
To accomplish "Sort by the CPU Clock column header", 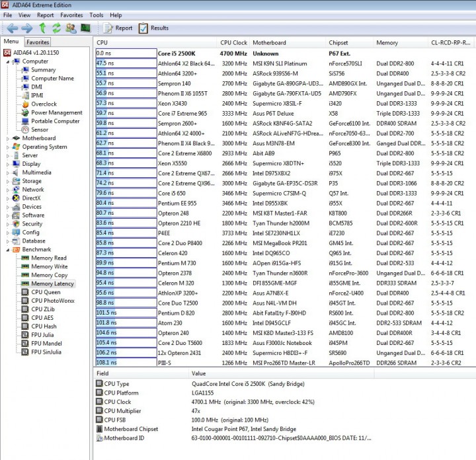I will coord(233,43).
